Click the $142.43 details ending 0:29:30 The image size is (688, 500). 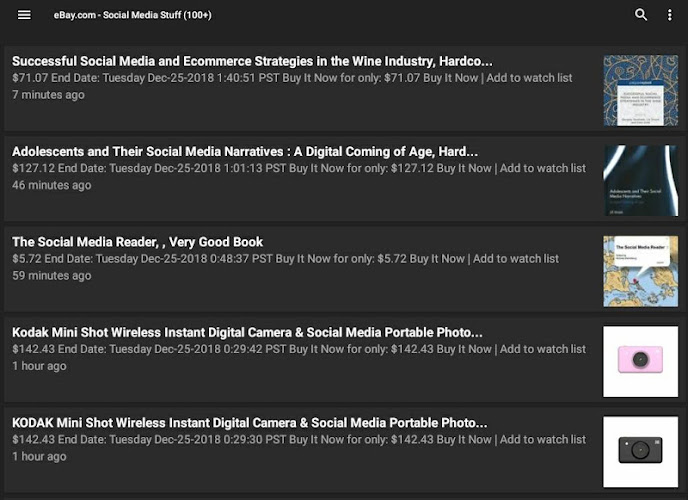(299, 439)
